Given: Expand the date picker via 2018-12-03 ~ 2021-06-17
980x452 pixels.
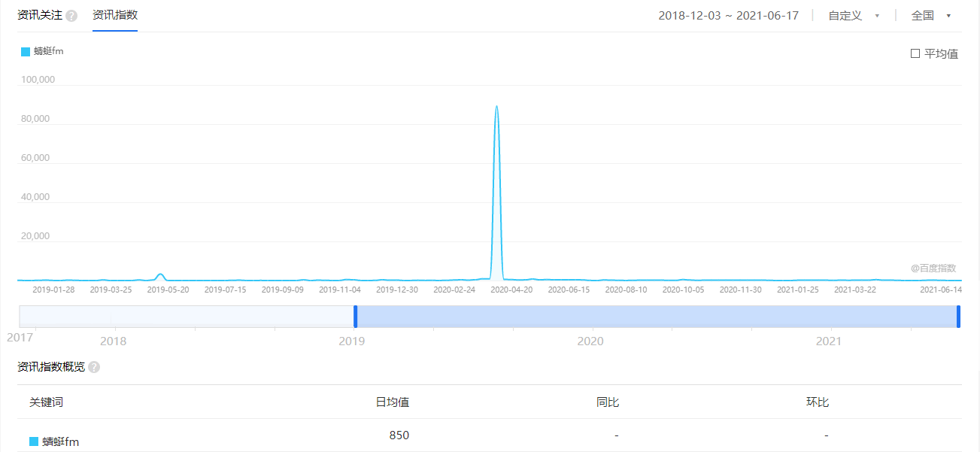Looking at the screenshot, I should tap(728, 15).
